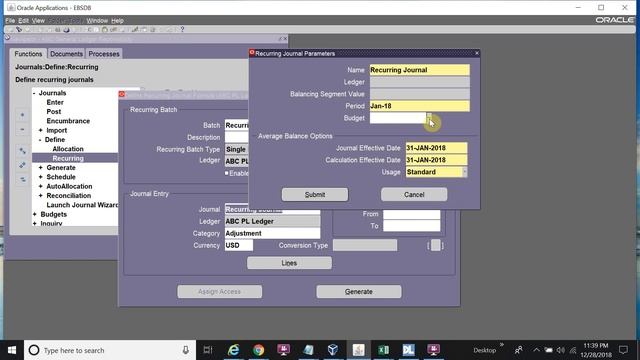This screenshot has width=640, height=360.
Task: Collapse the Define tree node
Action: (40, 140)
